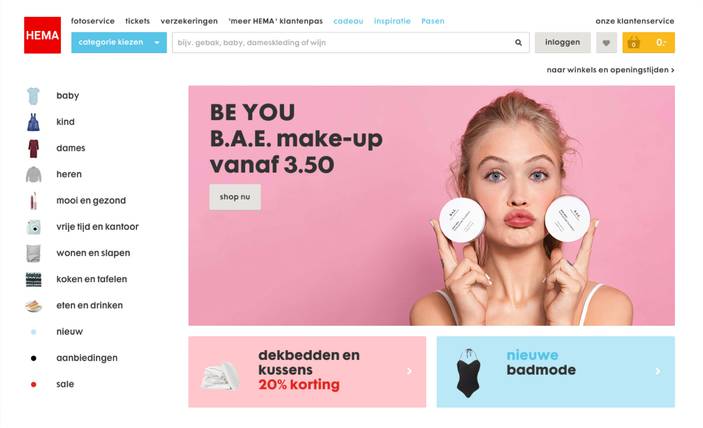The width and height of the screenshot is (703, 428).
Task: Click the inloggen button
Action: pos(563,43)
